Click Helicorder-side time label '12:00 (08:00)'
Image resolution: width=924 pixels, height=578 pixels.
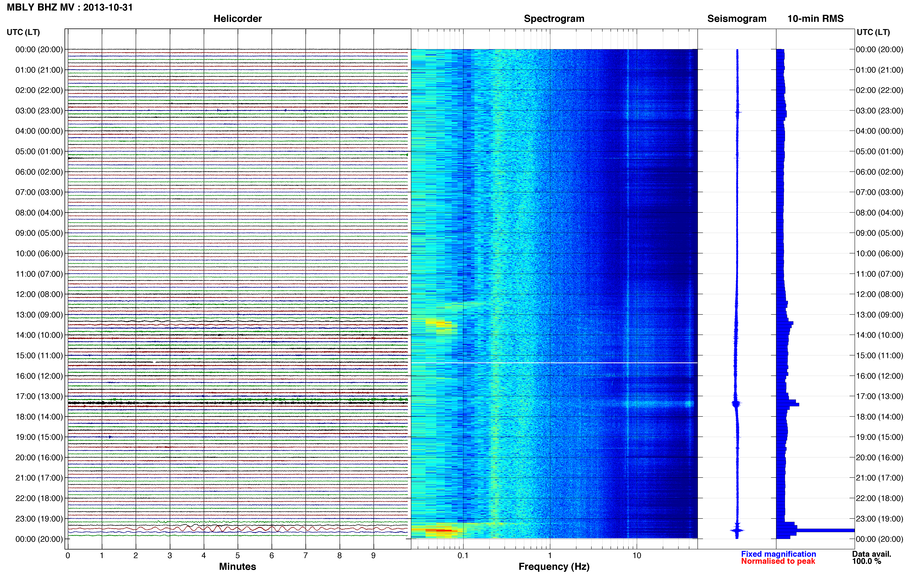pyautogui.click(x=39, y=294)
